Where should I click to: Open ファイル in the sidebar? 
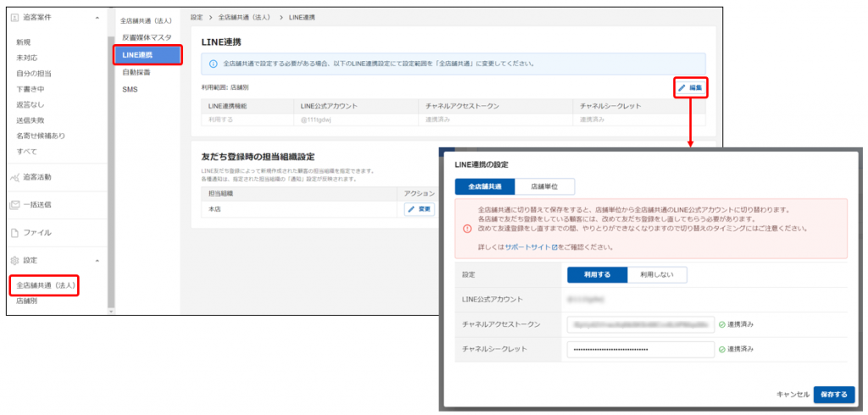coord(37,233)
